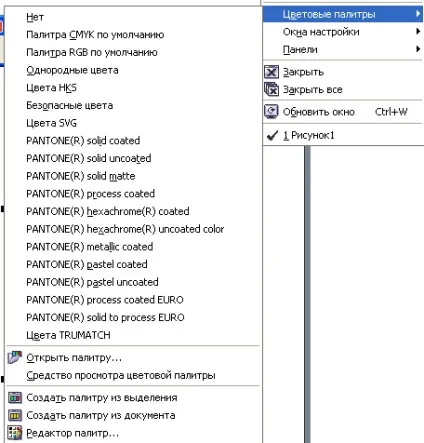Image resolution: width=424 pixels, height=443 pixels.
Task: Expand the Панели submenu arrow
Action: [418, 49]
